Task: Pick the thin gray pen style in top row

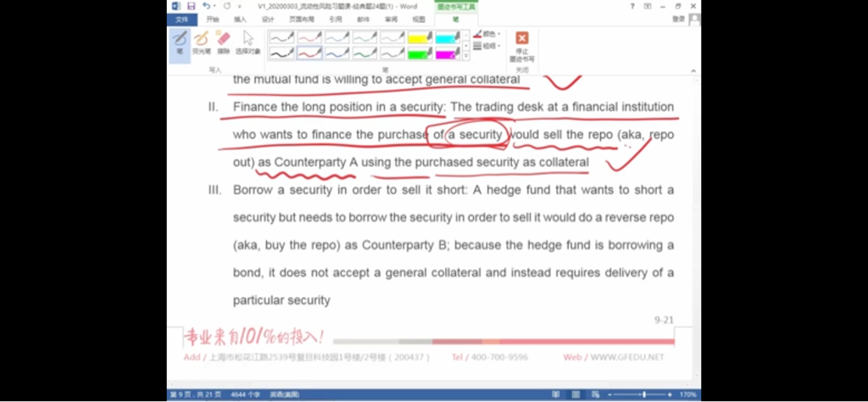Action: pos(392,37)
